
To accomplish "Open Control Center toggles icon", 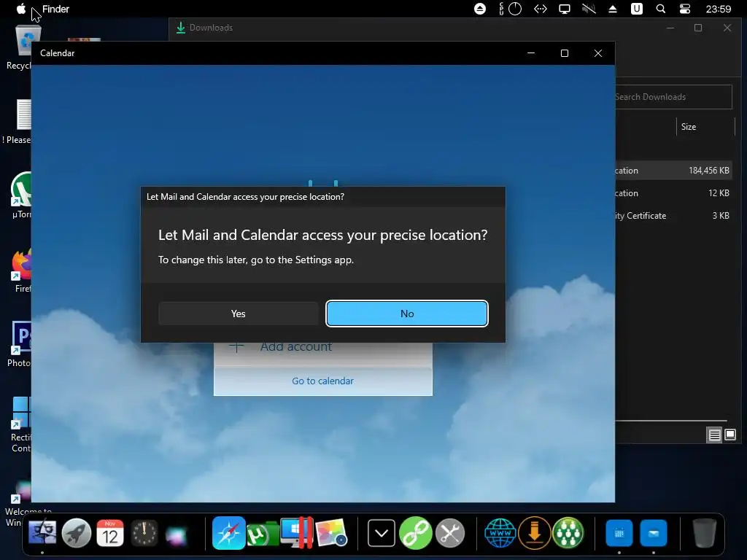I will (x=684, y=9).
